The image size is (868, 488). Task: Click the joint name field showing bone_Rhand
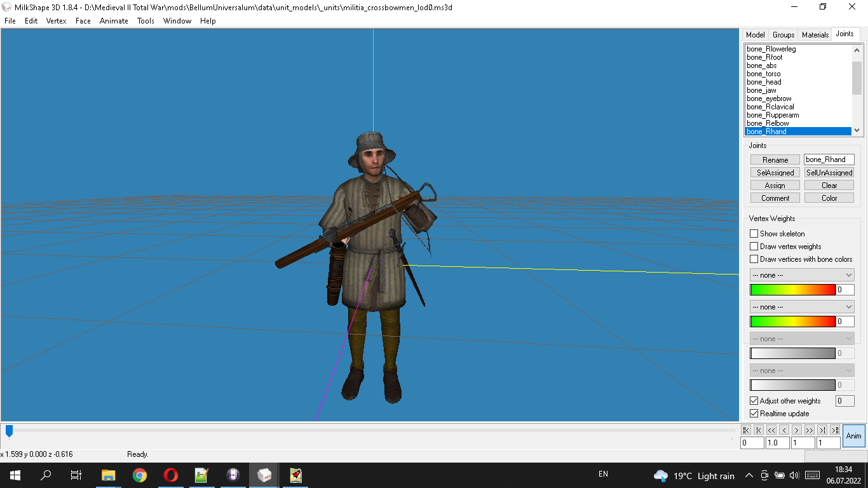pyautogui.click(x=829, y=159)
